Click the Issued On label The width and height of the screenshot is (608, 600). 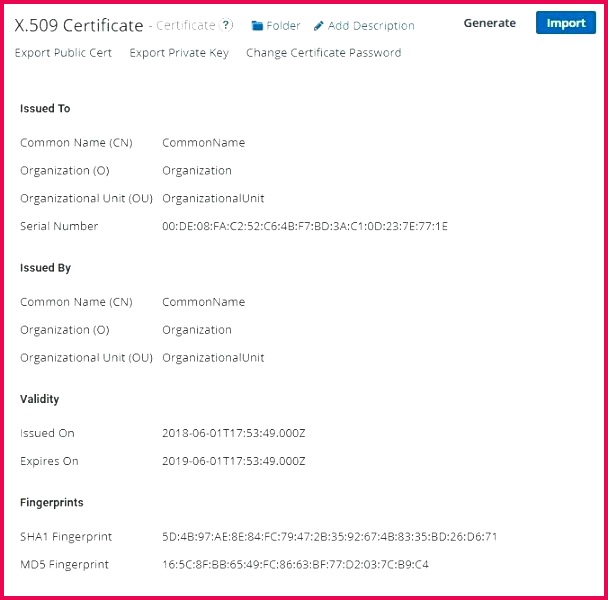click(x=47, y=433)
